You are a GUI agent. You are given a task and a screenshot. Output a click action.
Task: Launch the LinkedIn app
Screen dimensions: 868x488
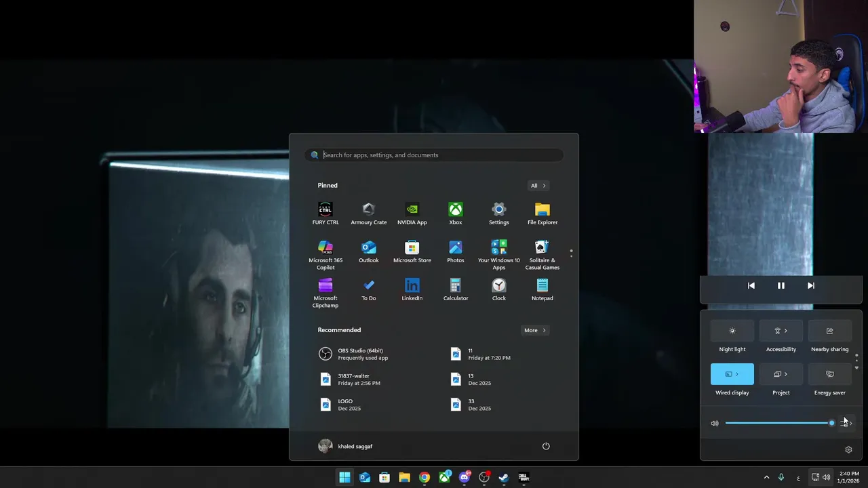pos(412,289)
